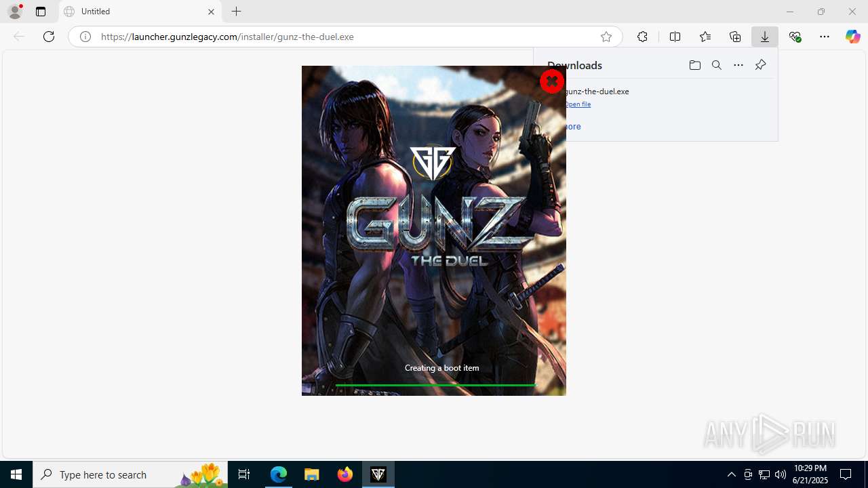Open network status tray icon
868x488 pixels.
764,474
